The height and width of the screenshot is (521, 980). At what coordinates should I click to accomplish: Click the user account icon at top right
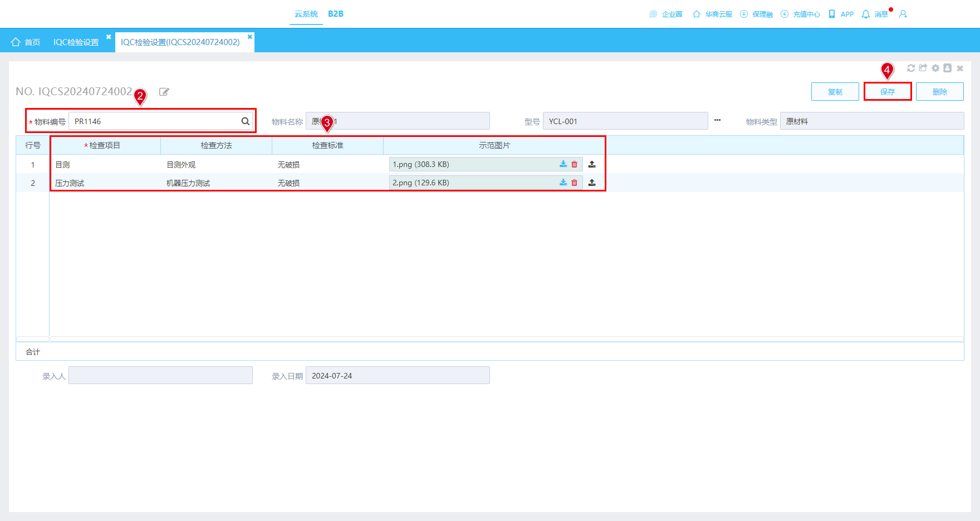click(x=903, y=14)
